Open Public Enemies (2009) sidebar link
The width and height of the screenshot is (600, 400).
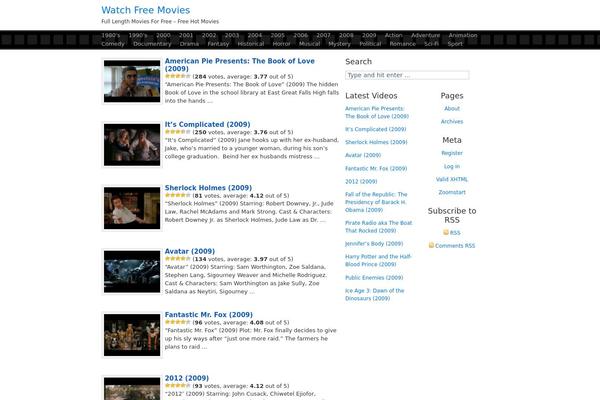point(374,278)
